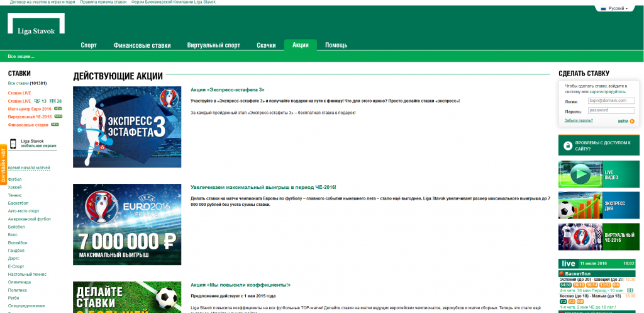Open the Делайте ставки football banner
This screenshot has height=313, width=644.
coord(127,297)
